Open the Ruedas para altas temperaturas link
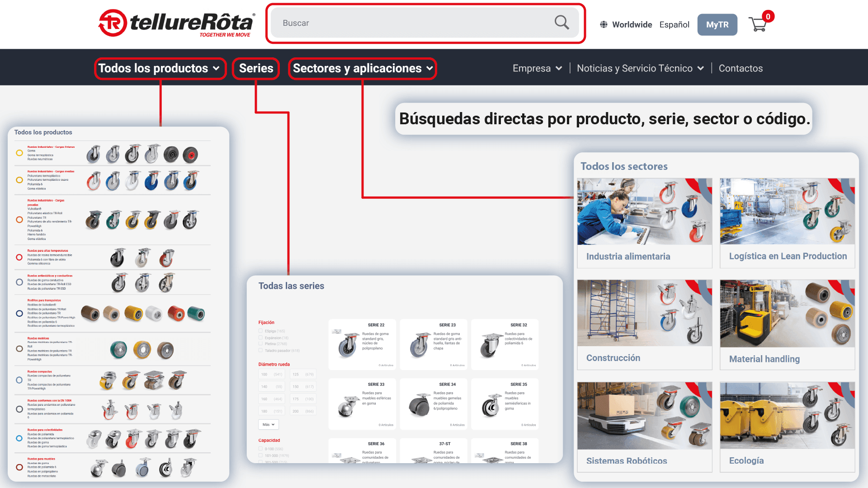The image size is (868, 488). coord(47,250)
